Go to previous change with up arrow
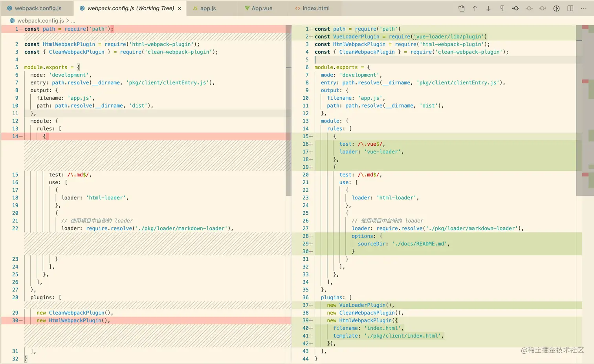Viewport: 594px width, 364px height. click(x=475, y=8)
